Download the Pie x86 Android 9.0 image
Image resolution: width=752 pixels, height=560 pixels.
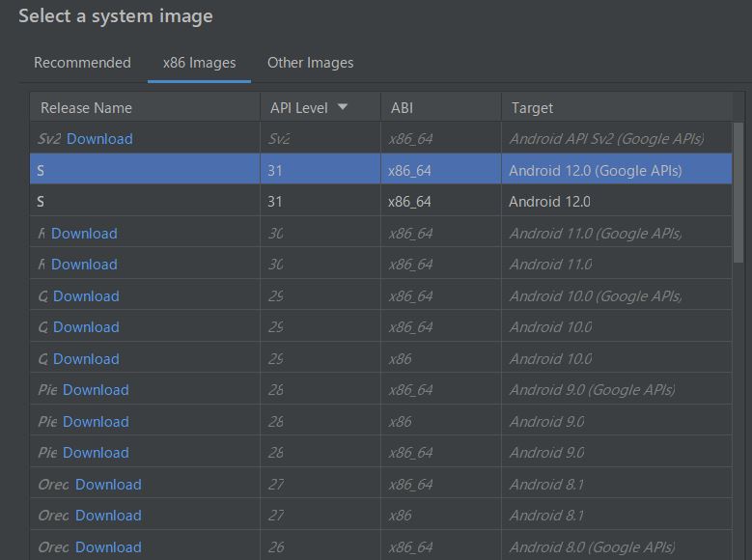96,421
